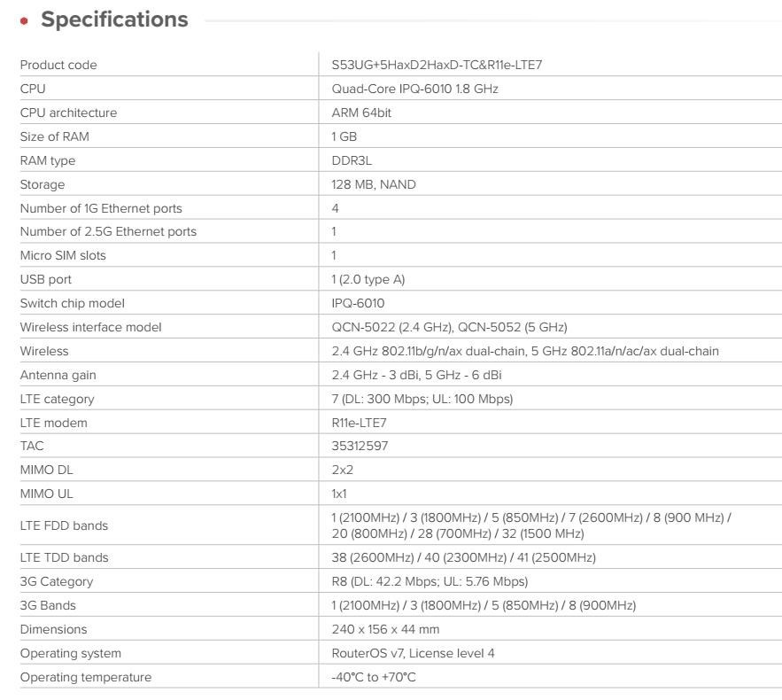Screen dimensions: 782x700
Task: Click the CPU architecture row label
Action: [68, 113]
